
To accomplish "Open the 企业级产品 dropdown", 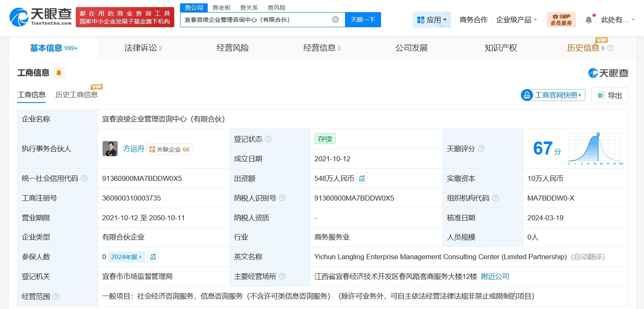I will click(x=516, y=19).
